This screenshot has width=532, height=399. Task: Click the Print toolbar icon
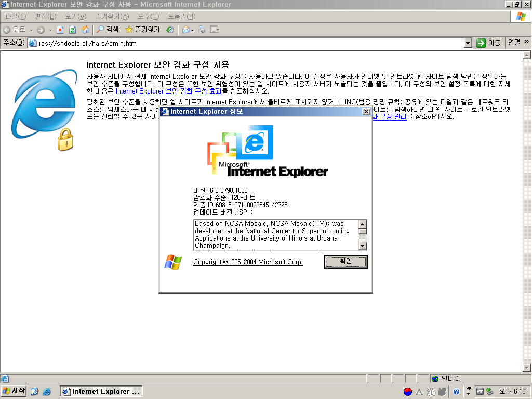pos(202,30)
